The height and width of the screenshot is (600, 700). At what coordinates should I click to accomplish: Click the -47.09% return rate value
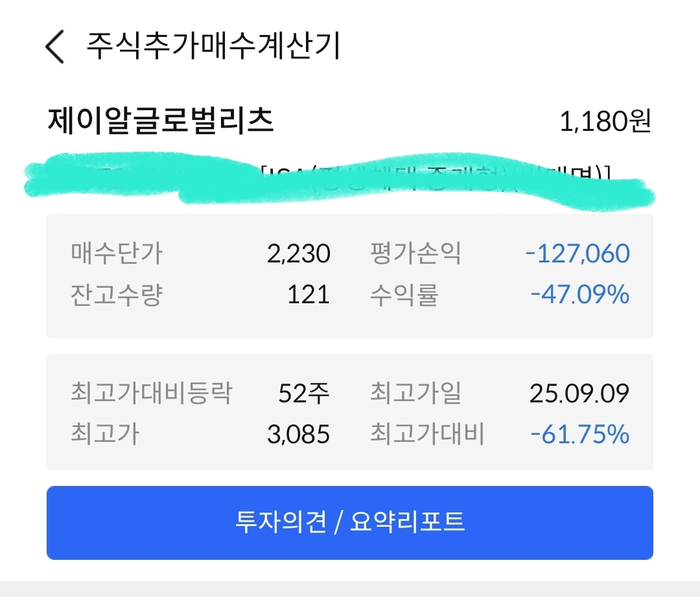pyautogui.click(x=579, y=295)
